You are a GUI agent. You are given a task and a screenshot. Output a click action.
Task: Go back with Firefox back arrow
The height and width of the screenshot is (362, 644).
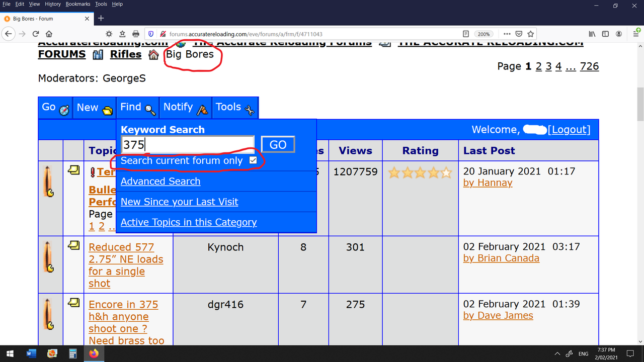click(x=9, y=34)
